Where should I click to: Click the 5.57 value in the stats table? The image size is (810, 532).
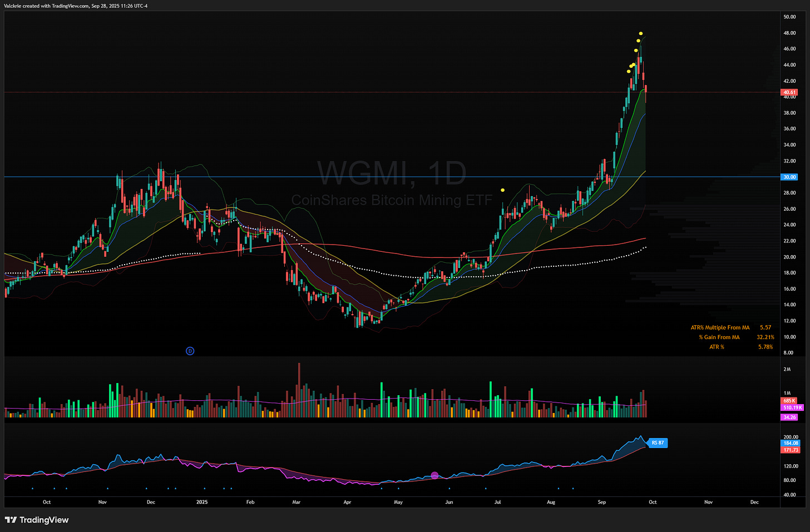click(765, 327)
